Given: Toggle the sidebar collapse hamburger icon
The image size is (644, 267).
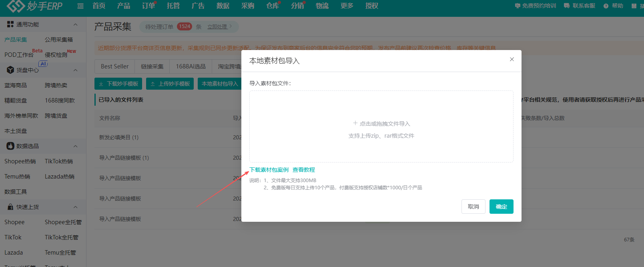Looking at the screenshot, I should (80, 6).
